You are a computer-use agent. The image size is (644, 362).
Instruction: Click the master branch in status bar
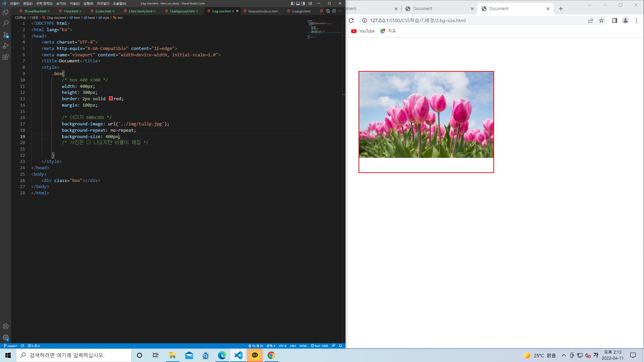click(x=10, y=346)
